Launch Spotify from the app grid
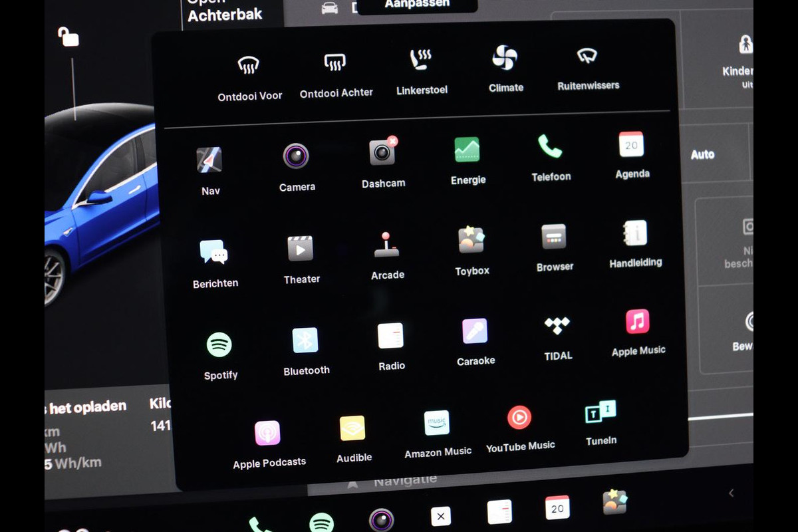 pyautogui.click(x=219, y=345)
